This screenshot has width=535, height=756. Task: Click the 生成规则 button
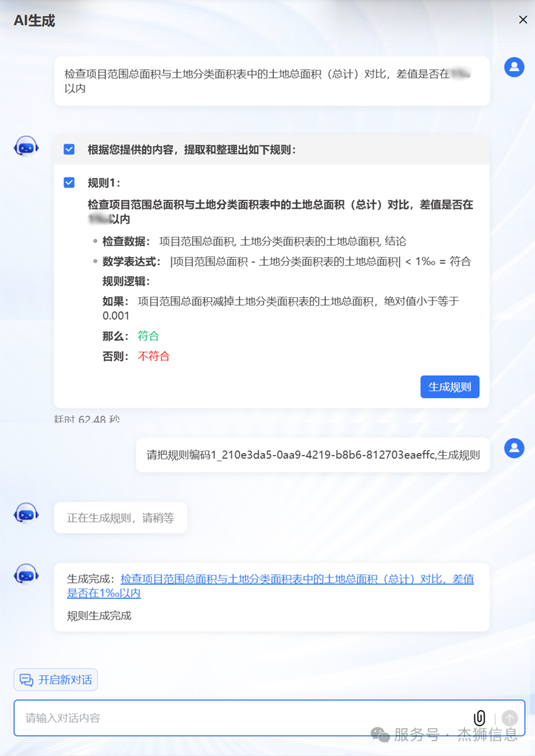[x=450, y=387]
